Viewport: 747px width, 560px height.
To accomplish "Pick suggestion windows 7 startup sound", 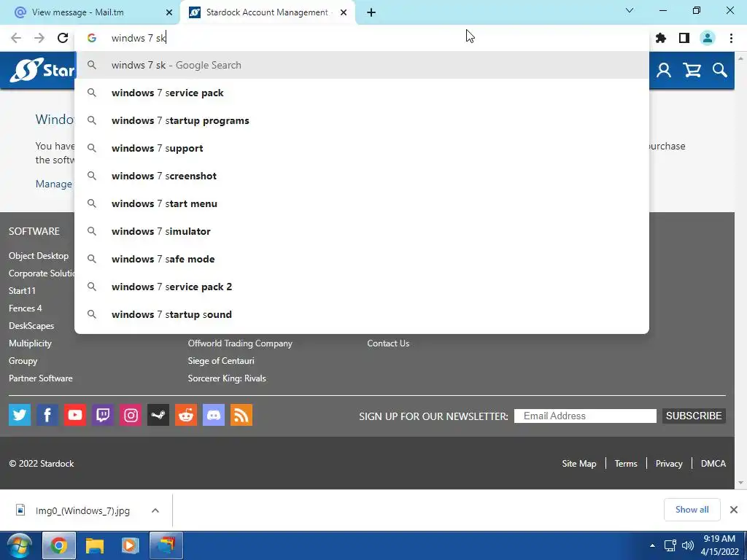I will pyautogui.click(x=362, y=314).
